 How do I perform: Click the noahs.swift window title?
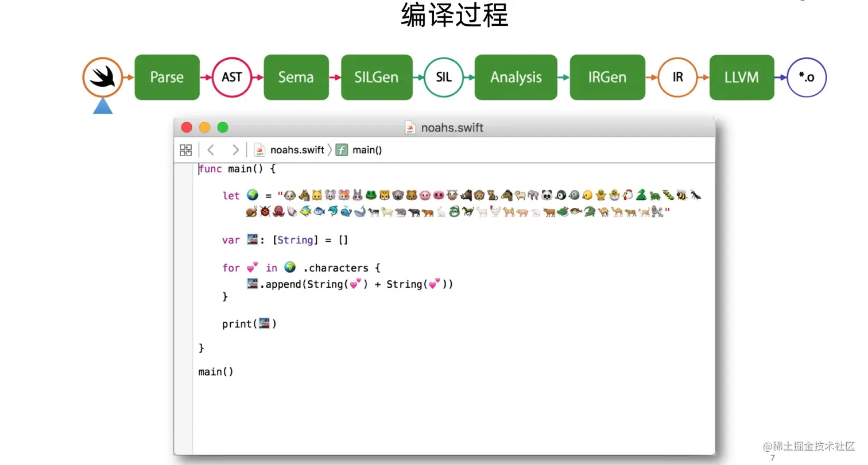[452, 127]
